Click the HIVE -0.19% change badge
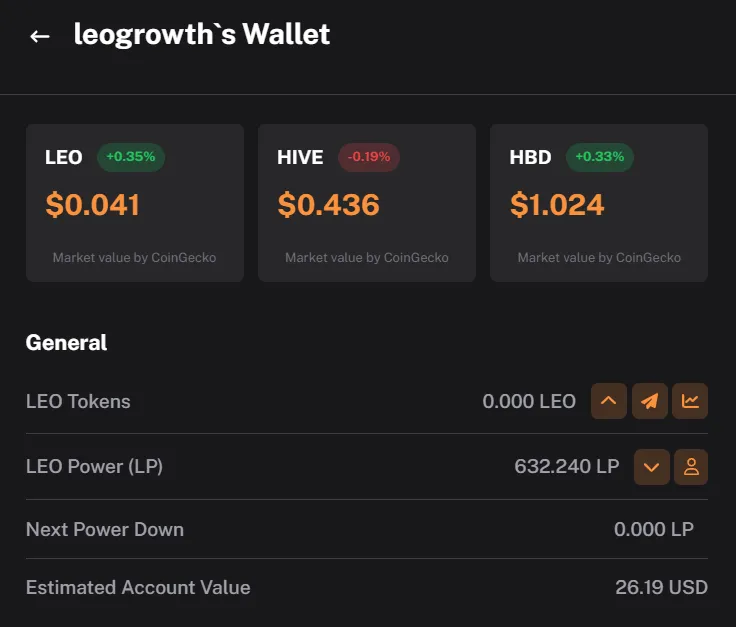 point(369,157)
